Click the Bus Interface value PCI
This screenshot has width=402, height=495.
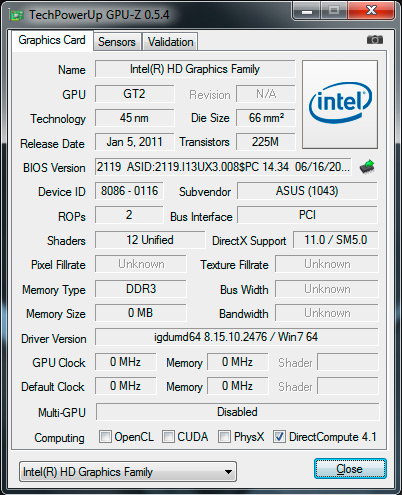pyautogui.click(x=307, y=215)
